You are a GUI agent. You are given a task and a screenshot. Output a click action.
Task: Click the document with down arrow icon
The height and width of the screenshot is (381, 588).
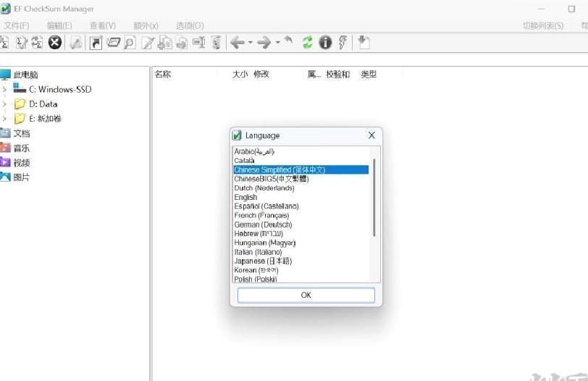[364, 43]
